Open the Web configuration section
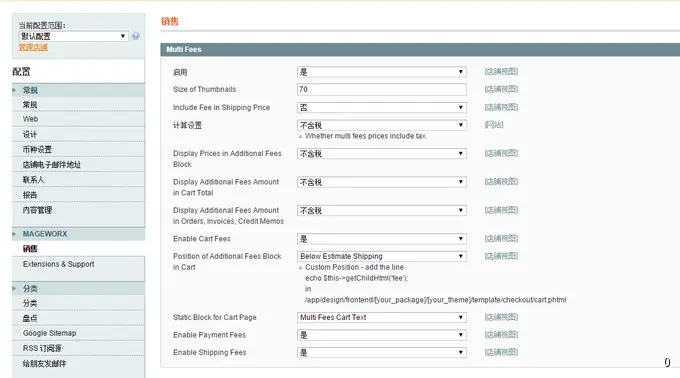 78,119
